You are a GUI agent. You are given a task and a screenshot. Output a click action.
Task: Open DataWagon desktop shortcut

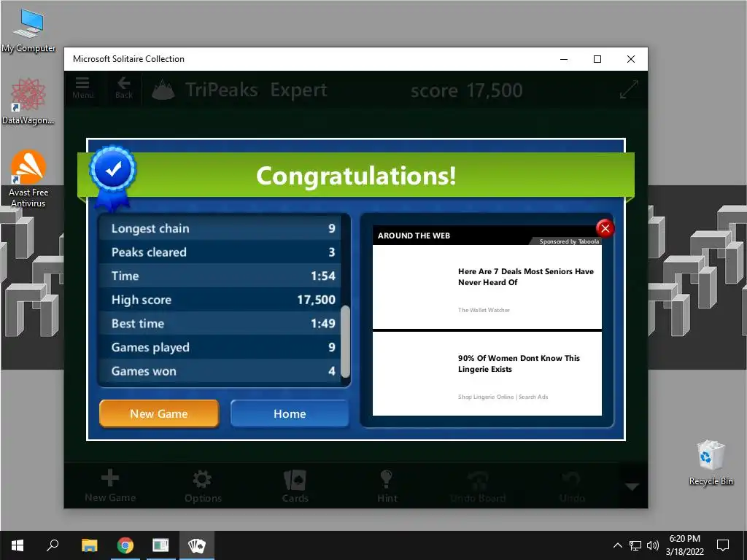tap(28, 102)
